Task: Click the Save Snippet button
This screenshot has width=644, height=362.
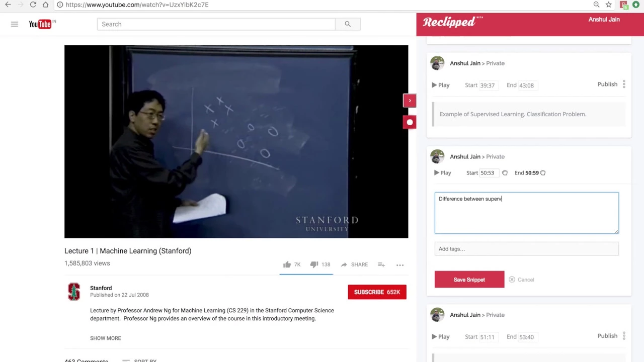Action: click(469, 280)
